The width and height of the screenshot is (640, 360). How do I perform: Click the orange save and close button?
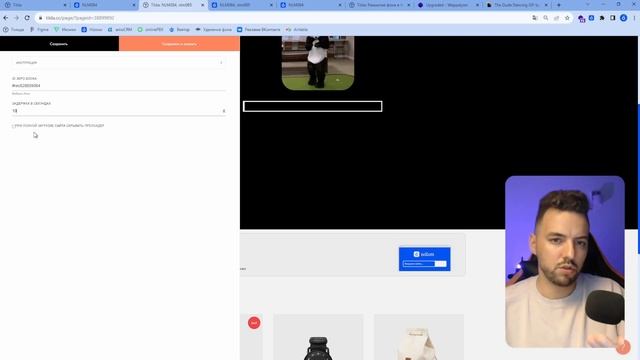coord(179,44)
